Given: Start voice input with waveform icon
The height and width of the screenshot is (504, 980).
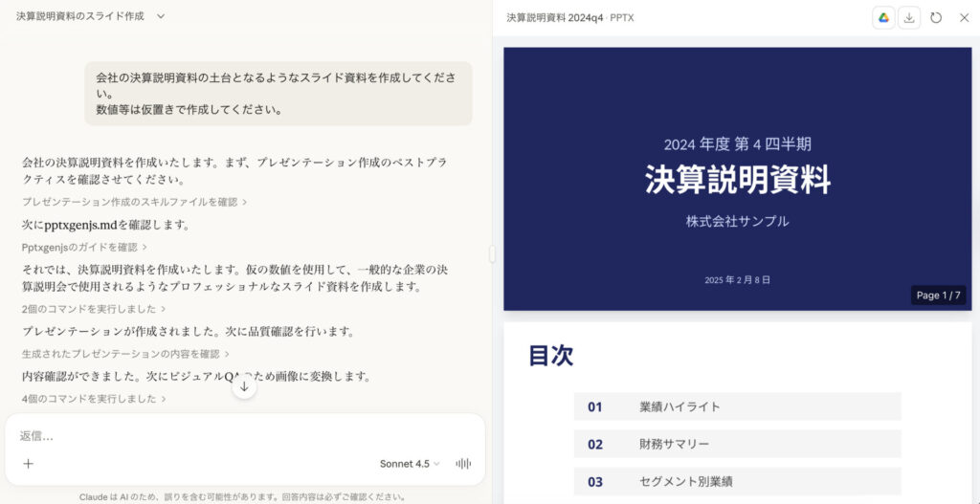Looking at the screenshot, I should point(463,464).
